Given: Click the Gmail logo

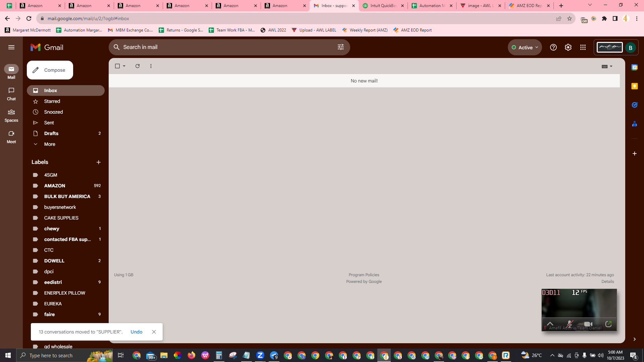Looking at the screenshot, I should (47, 47).
